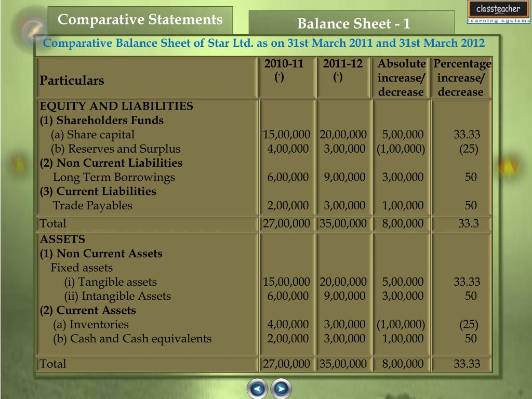Select the Balance Sheet - 1 tab
532x399 pixels.
352,23
